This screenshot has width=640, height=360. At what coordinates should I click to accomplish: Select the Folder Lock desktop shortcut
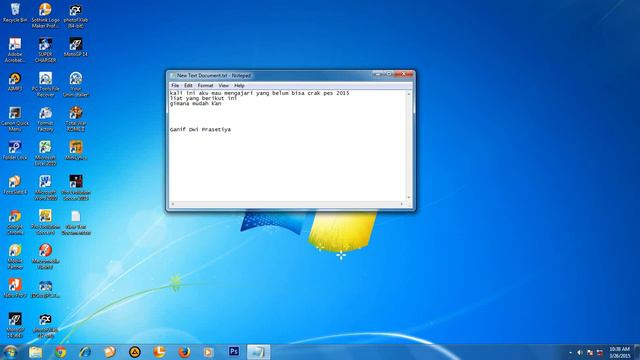[15, 150]
